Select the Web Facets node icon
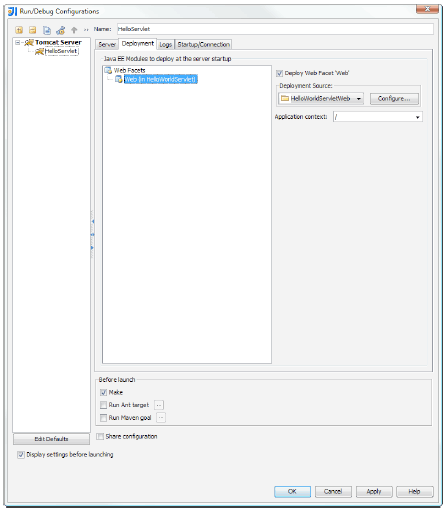447x512 pixels. coord(108,70)
